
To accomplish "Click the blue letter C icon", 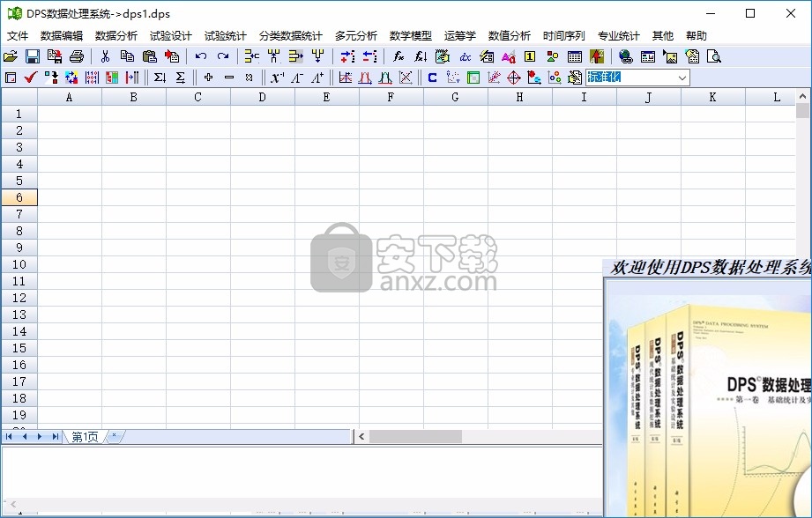I will (432, 78).
